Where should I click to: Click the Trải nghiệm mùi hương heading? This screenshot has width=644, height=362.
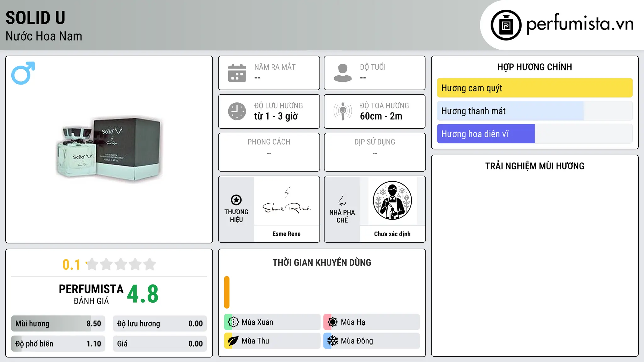click(x=535, y=166)
